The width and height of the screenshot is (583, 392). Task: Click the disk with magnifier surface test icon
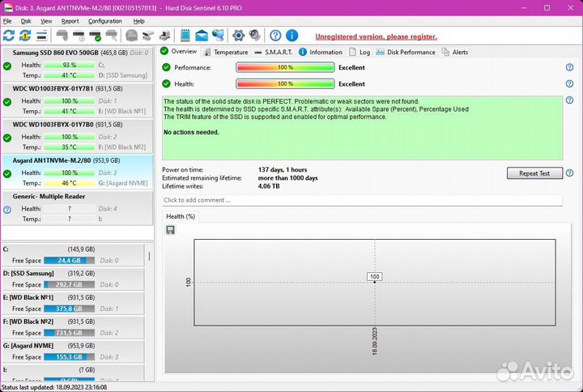tap(112, 36)
